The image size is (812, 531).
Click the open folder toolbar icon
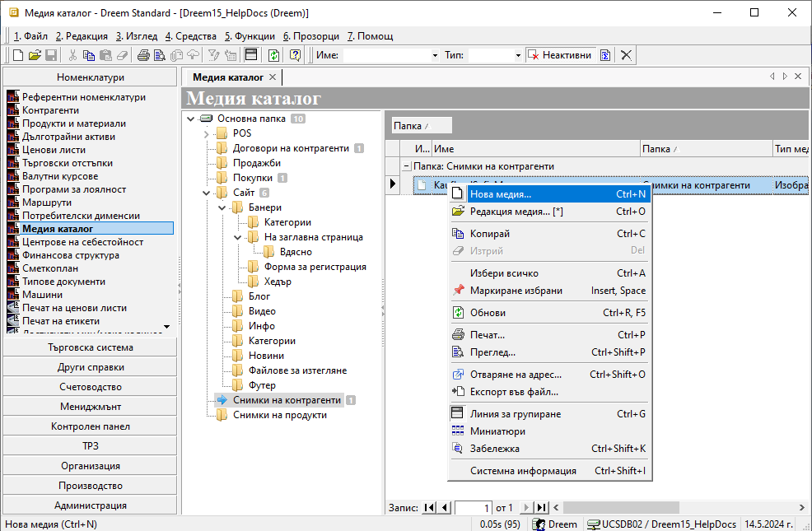(35, 55)
